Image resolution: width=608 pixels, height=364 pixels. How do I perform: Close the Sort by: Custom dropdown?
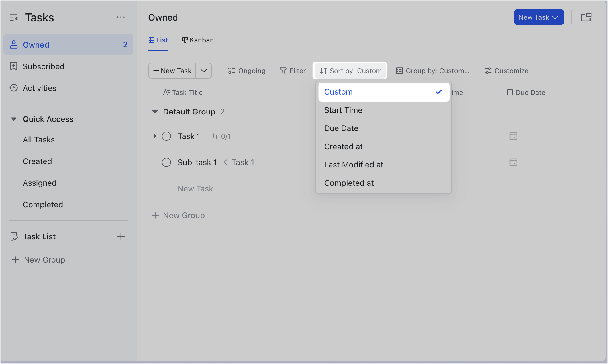coord(350,71)
